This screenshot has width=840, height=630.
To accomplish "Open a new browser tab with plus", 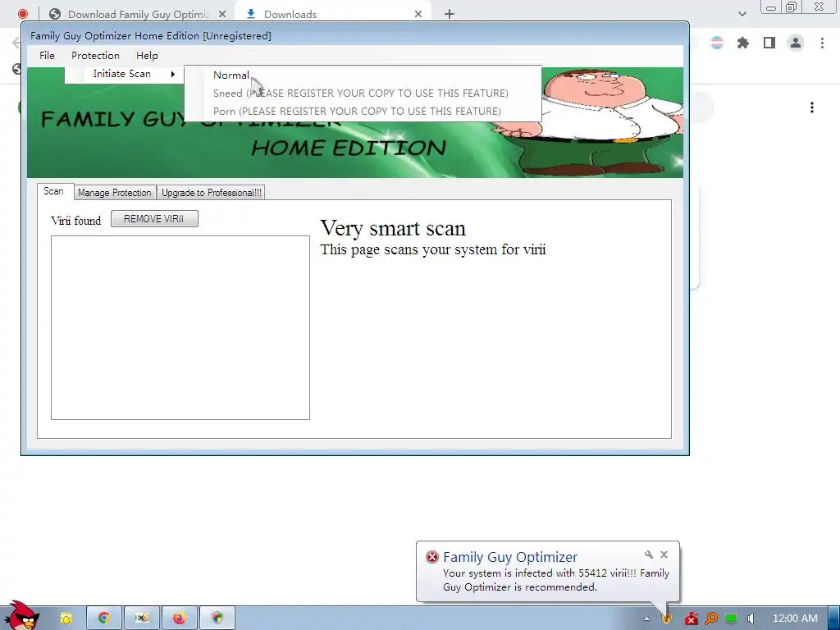I will pos(450,14).
